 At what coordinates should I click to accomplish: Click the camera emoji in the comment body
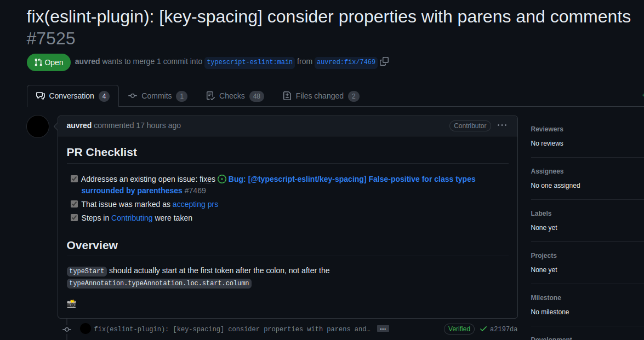[71, 303]
